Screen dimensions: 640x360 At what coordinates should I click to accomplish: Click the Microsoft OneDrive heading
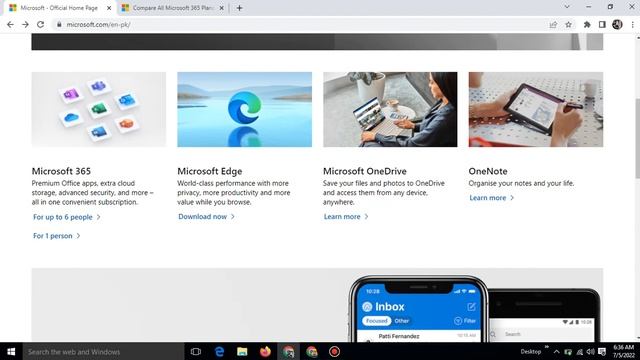click(365, 171)
